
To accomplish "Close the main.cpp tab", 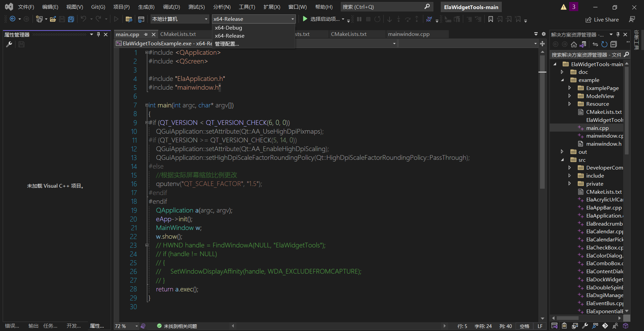I will point(153,34).
